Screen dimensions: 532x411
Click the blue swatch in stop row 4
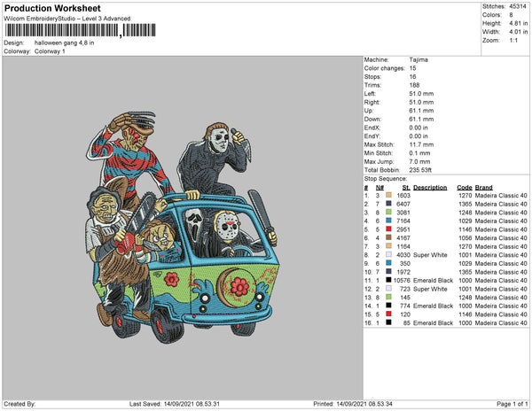click(388, 221)
